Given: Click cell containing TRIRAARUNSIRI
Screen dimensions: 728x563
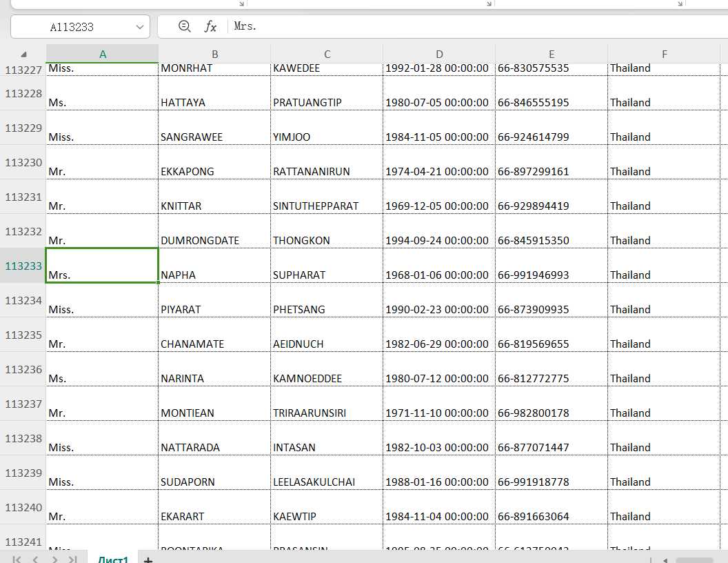Looking at the screenshot, I should 327,404.
